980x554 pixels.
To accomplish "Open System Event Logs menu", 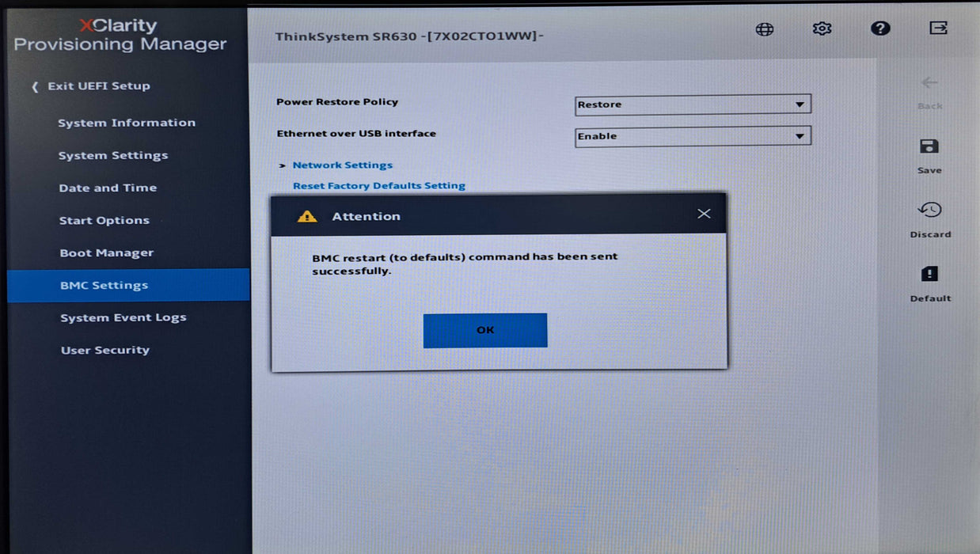I will (x=123, y=318).
